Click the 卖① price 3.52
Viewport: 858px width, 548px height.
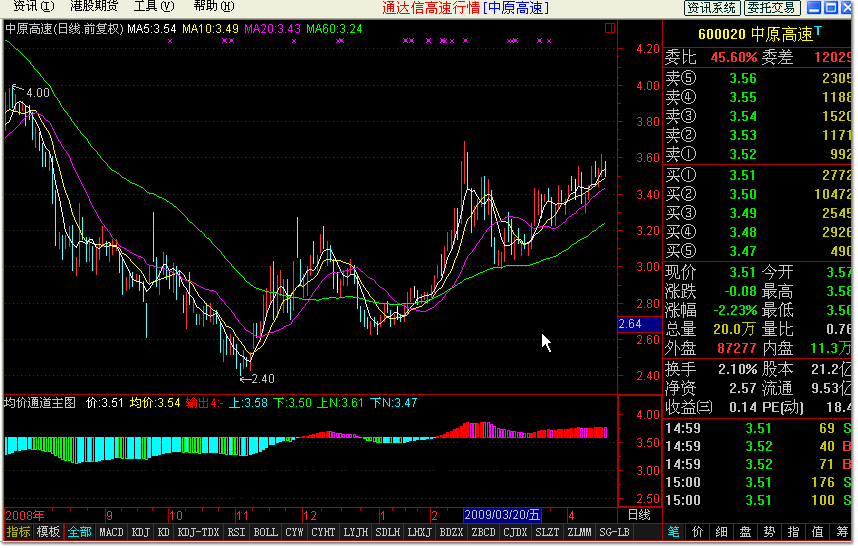743,155
